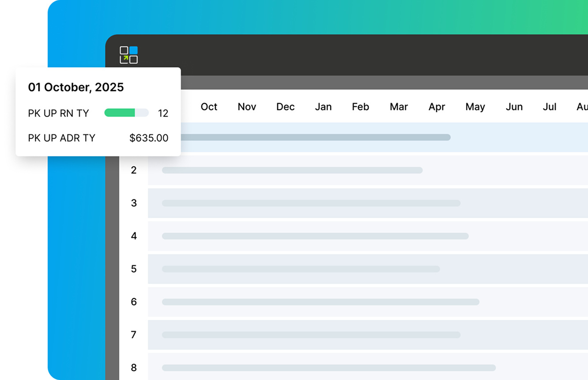The height and width of the screenshot is (380, 588).
Task: Select row number 2 in the calendar
Action: coord(134,170)
